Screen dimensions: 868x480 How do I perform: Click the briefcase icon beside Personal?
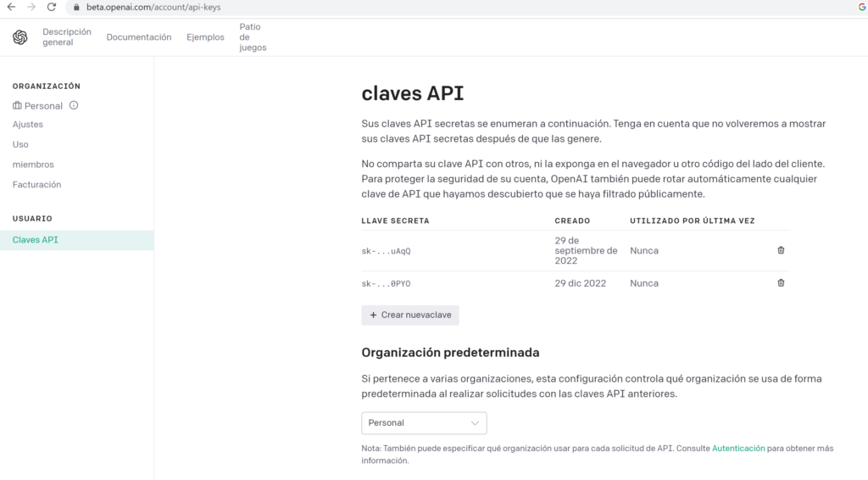click(17, 105)
